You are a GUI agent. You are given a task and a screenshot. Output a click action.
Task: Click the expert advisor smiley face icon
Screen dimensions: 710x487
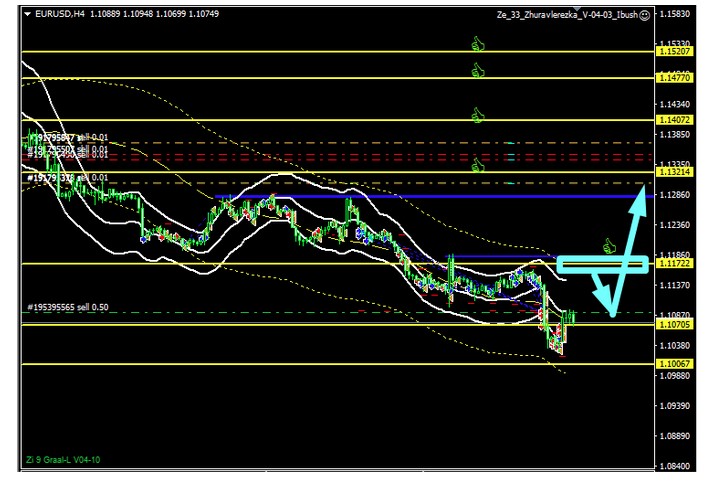645,15
